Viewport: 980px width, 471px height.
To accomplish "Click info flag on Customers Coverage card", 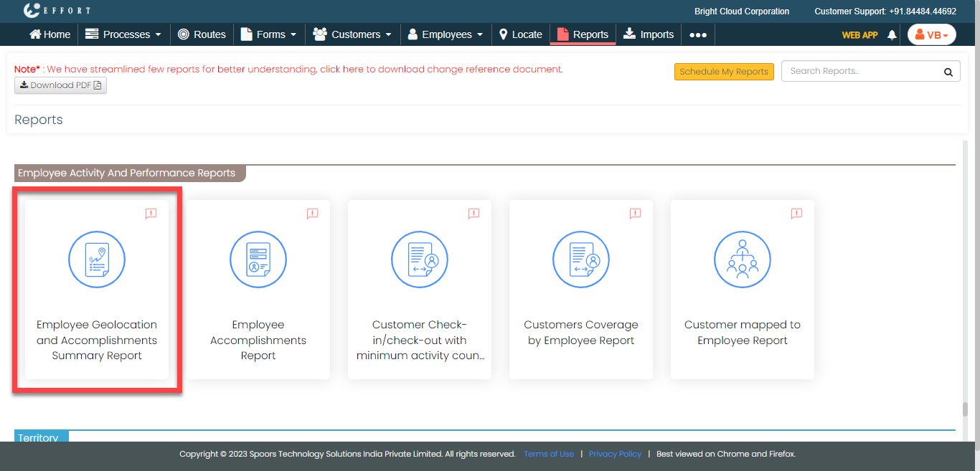I will 635,214.
